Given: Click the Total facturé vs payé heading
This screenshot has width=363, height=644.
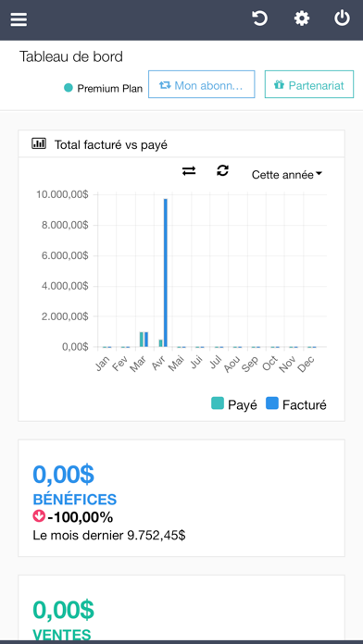Looking at the screenshot, I should click(111, 144).
